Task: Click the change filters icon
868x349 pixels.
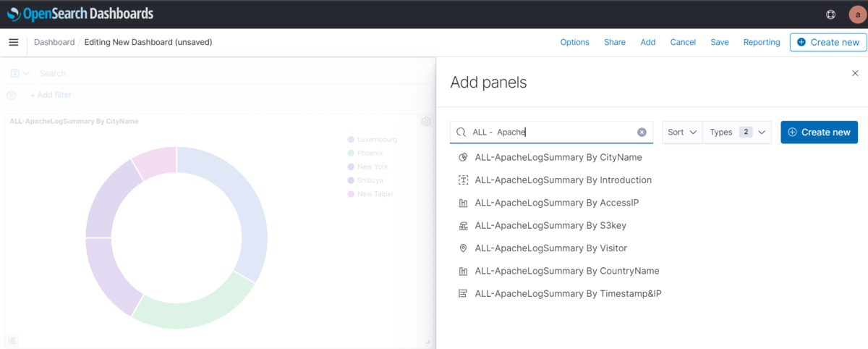Action: click(x=12, y=95)
